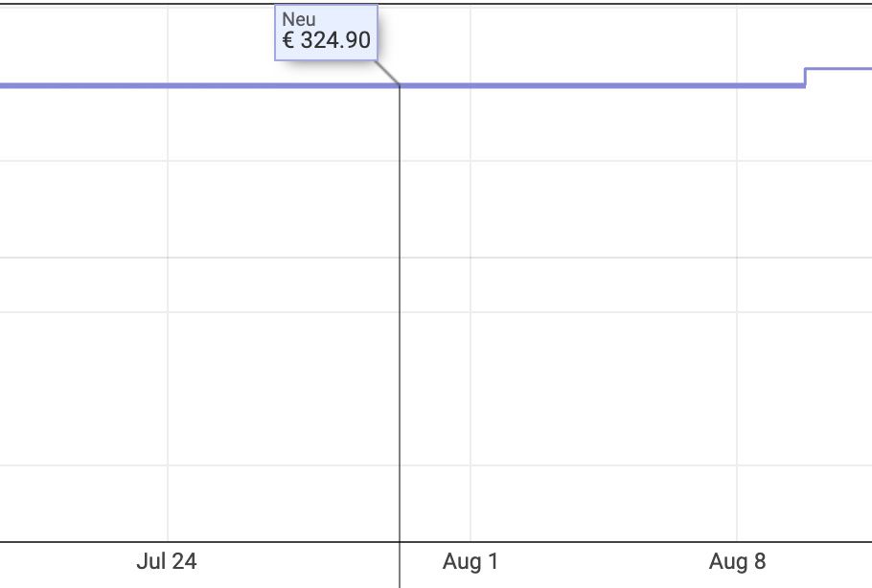The width and height of the screenshot is (872, 588).
Task: Click the vertical gridline above Jul 24
Action: click(x=168, y=311)
